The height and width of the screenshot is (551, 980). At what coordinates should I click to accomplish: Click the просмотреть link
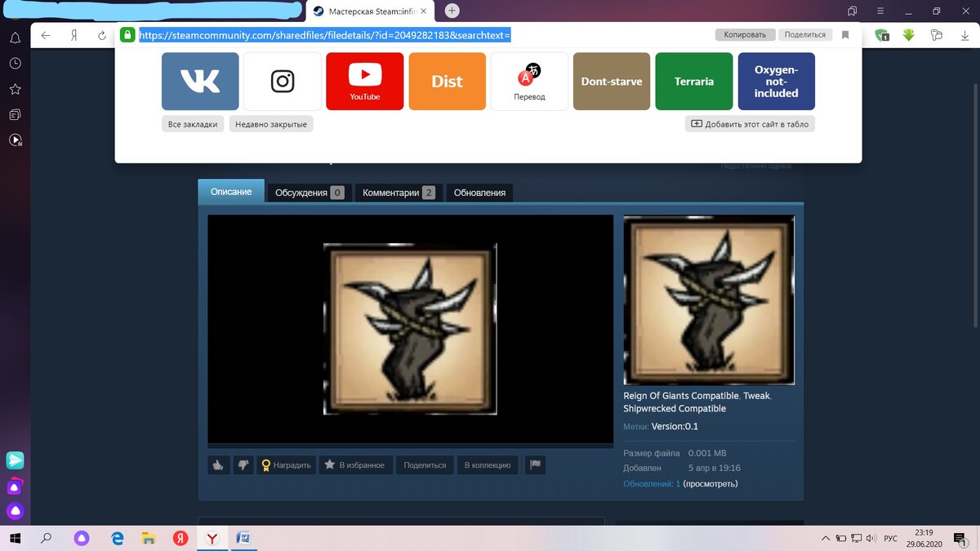[710, 483]
